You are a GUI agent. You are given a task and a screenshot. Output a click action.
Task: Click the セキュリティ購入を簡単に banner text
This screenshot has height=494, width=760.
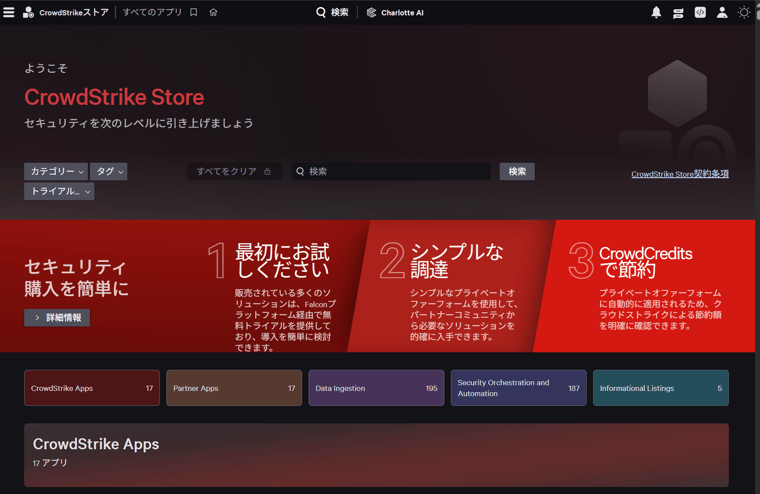[77, 277]
